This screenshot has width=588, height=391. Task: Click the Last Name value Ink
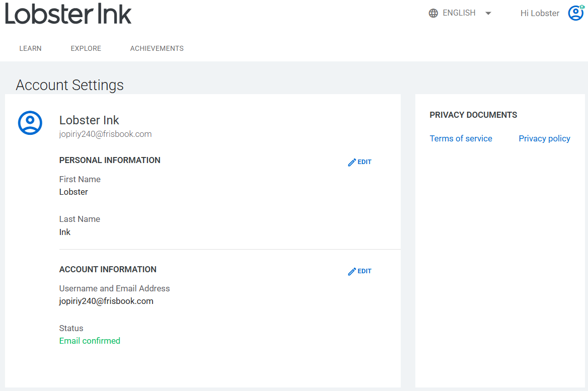point(65,232)
